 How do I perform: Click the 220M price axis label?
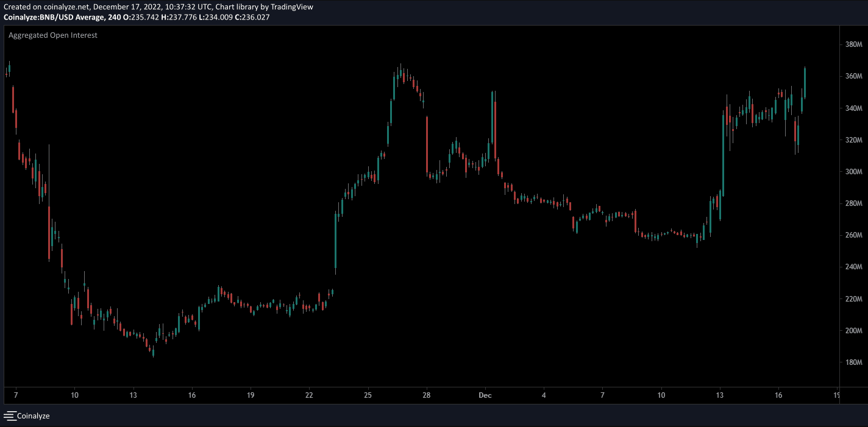pyautogui.click(x=853, y=299)
